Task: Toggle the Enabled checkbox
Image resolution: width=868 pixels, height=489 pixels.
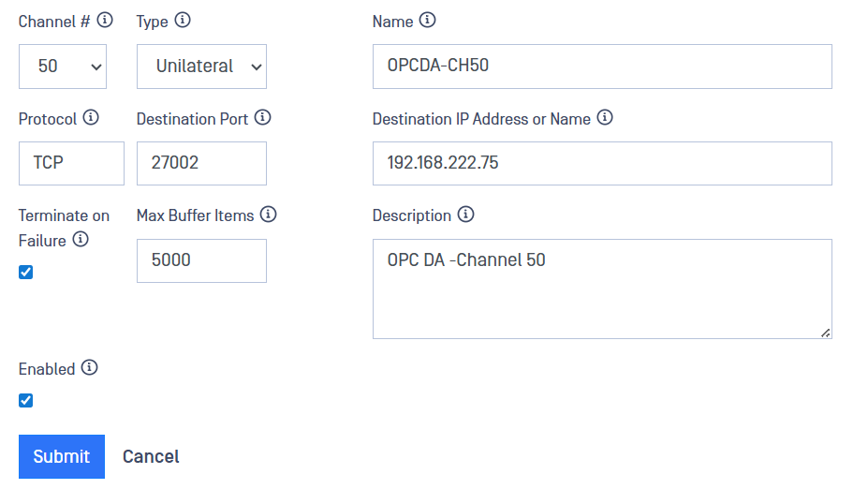Action: click(x=26, y=401)
